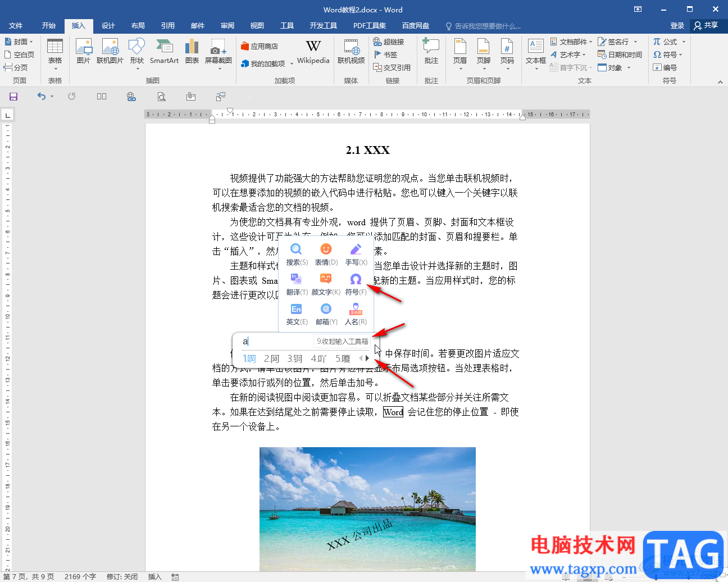Click the 书签 bookmark icon
Screen dimensions: 728x582
pyautogui.click(x=386, y=54)
